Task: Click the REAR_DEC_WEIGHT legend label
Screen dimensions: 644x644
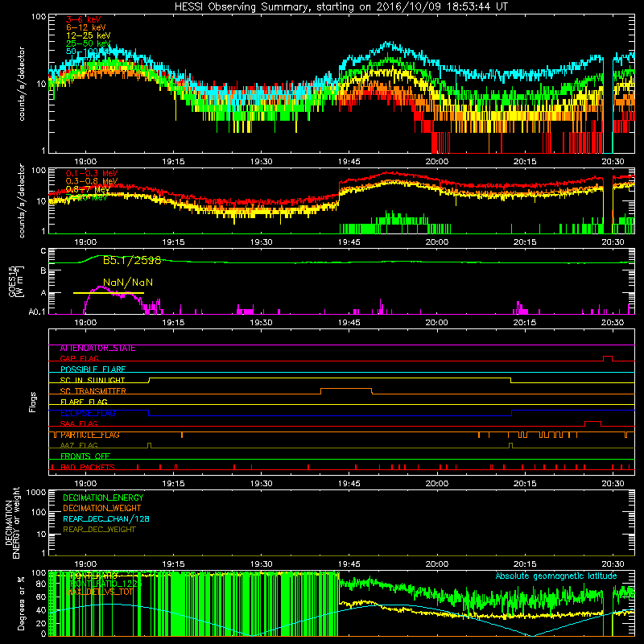Action: pos(99,530)
